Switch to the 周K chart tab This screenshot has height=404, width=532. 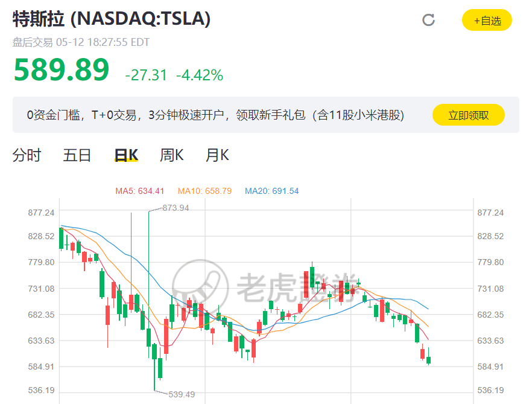pyautogui.click(x=171, y=155)
